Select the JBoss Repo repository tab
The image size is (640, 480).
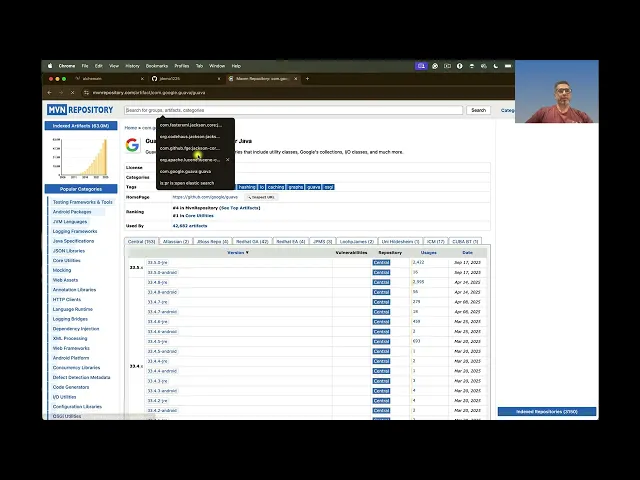212,242
